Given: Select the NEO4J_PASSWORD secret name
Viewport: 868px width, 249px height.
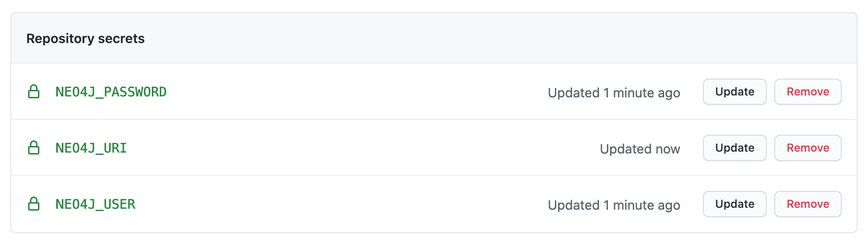Looking at the screenshot, I should (x=111, y=92).
